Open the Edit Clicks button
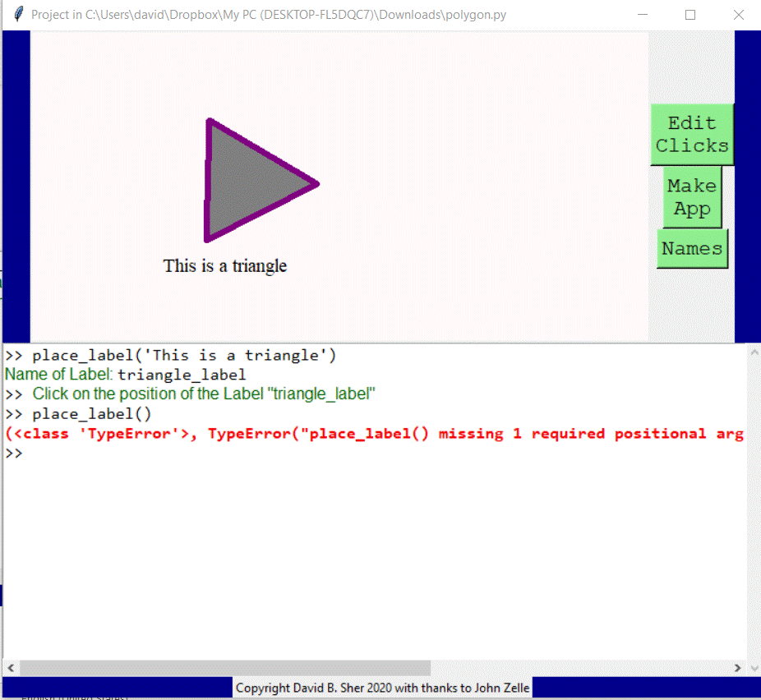This screenshot has height=700, width=761. click(x=692, y=135)
